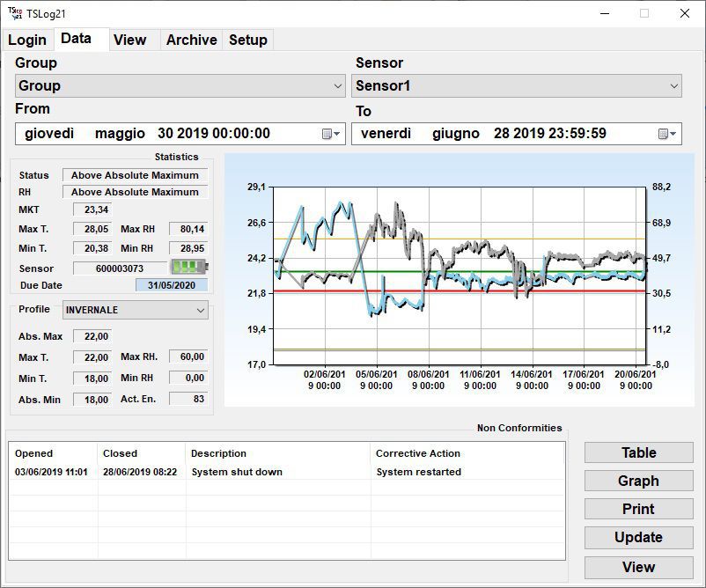Click the TSLog21 application icon in title bar

coord(14,13)
